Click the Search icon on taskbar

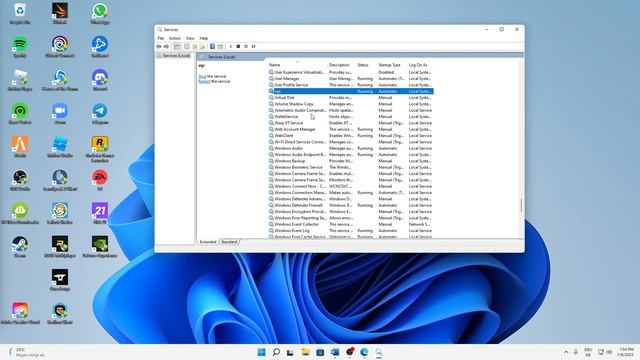276,352
